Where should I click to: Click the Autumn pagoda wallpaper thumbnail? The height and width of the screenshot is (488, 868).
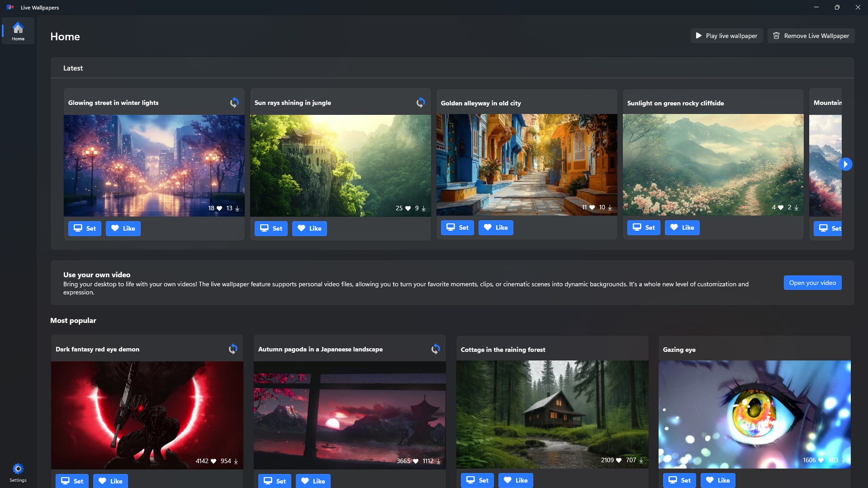(x=349, y=415)
